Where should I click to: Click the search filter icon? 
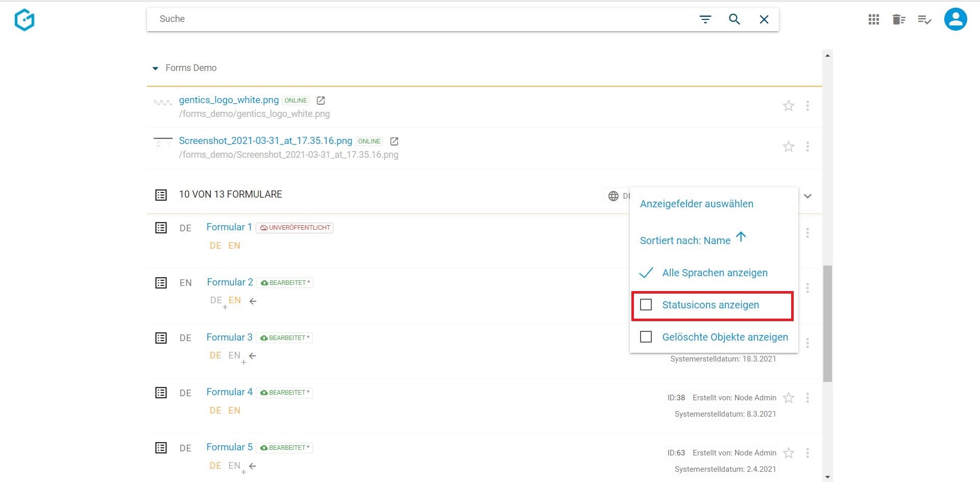click(705, 19)
